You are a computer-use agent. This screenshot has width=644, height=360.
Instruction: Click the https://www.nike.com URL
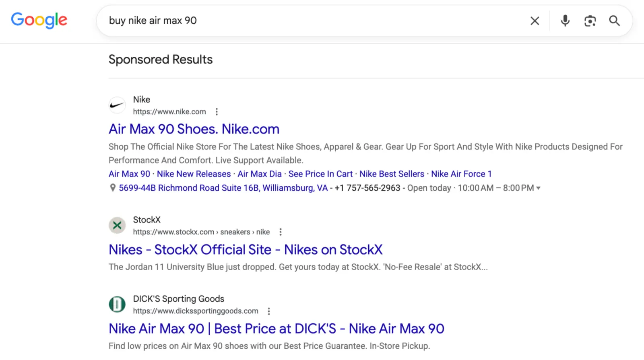pyautogui.click(x=169, y=112)
